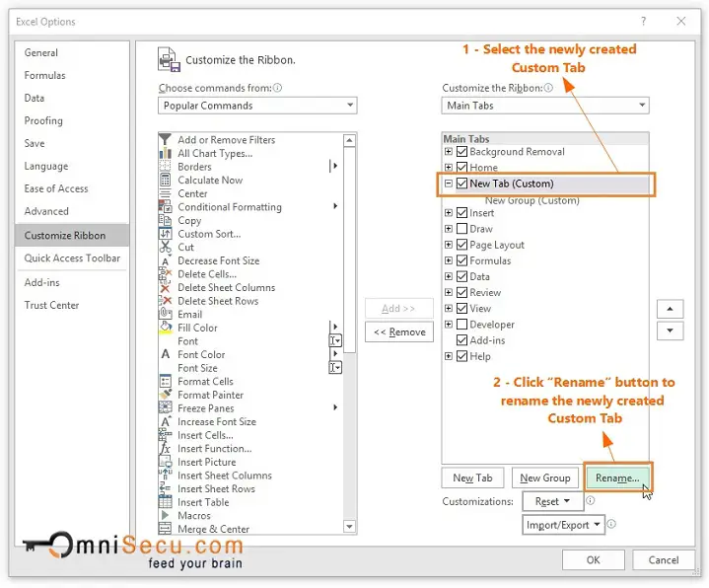This screenshot has height=588, width=709.
Task: Click the Add or Remove Filters funnel icon
Action: (165, 139)
